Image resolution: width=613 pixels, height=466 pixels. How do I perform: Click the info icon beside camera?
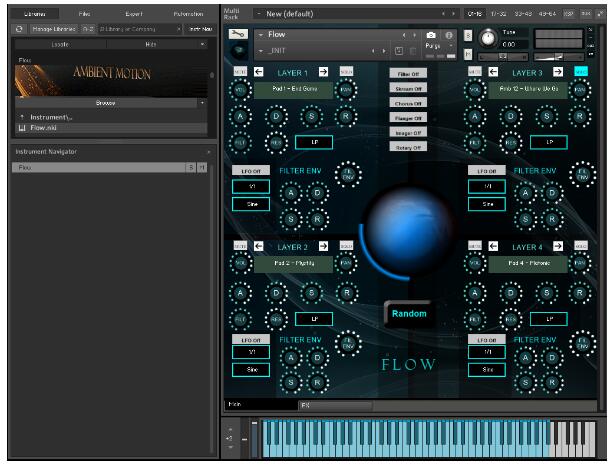[448, 35]
